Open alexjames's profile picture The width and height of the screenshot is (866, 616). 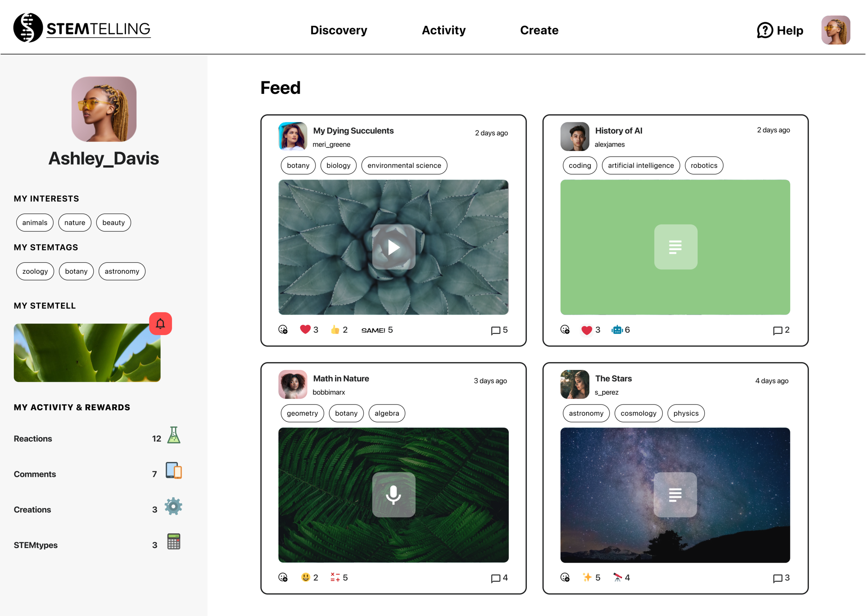click(575, 136)
